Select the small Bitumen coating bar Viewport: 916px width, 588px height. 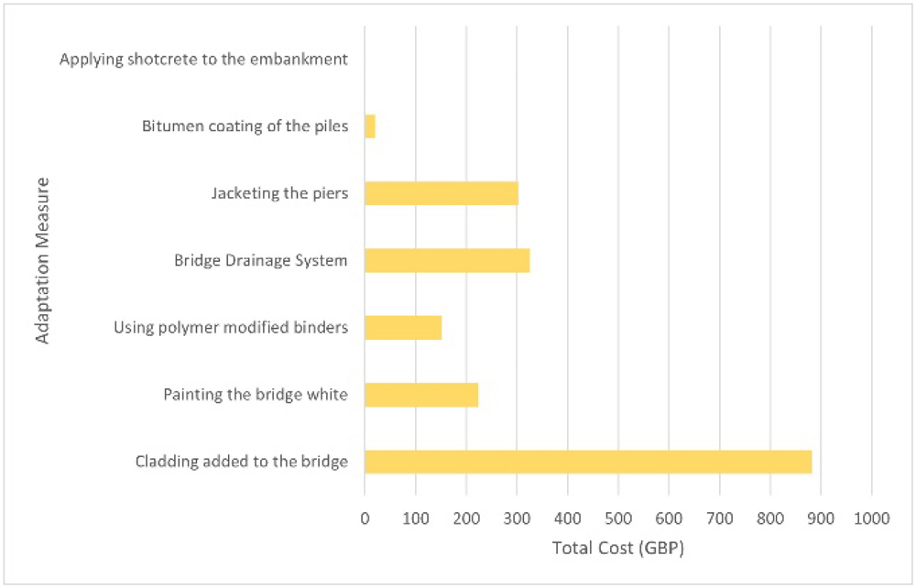click(370, 126)
